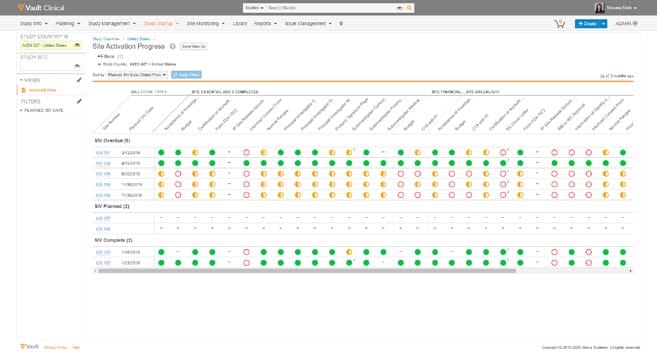Open the Studies search scope dropdown
The image size is (657, 362).
(254, 8)
